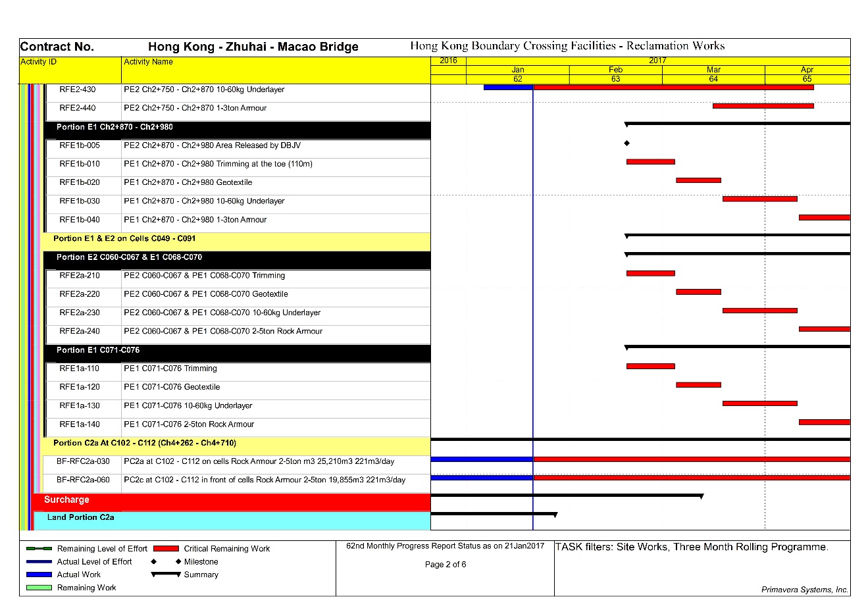
Task: Select the Mar month header in the timescale
Action: coord(713,70)
